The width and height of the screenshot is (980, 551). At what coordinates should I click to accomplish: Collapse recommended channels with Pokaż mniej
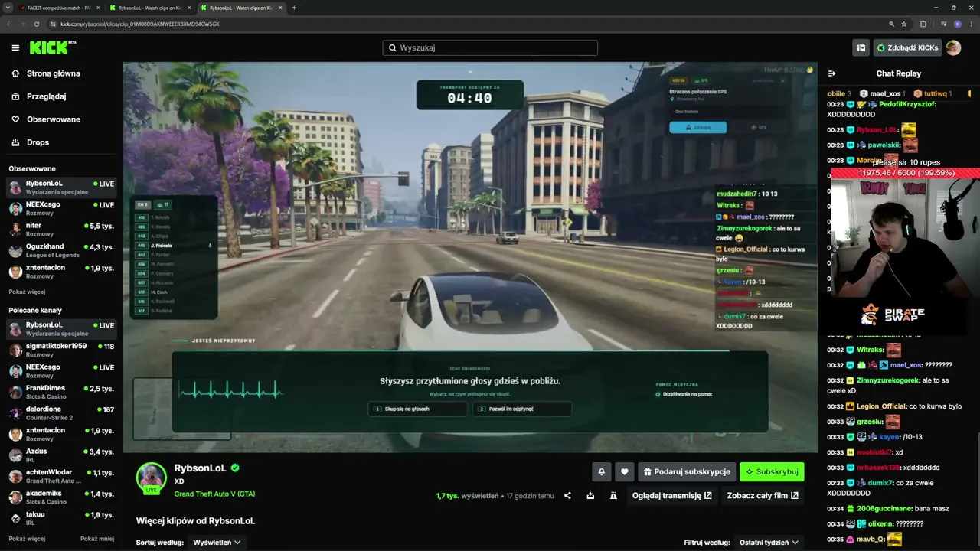click(97, 538)
